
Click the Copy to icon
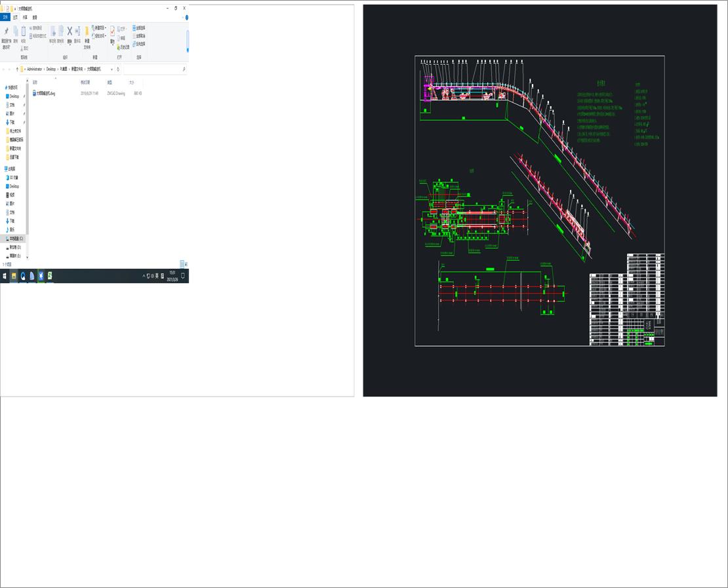[60, 35]
